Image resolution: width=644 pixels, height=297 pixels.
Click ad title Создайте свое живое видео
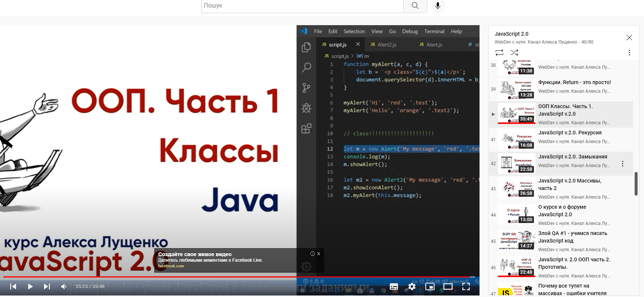point(195,254)
